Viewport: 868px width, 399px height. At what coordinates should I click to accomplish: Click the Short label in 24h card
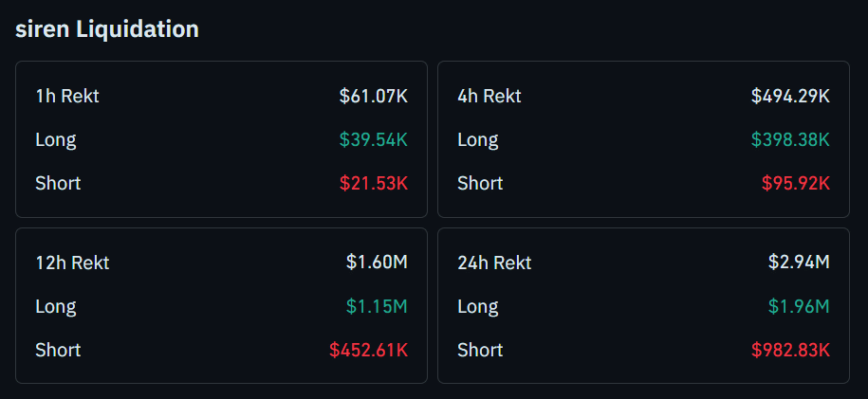(x=480, y=350)
